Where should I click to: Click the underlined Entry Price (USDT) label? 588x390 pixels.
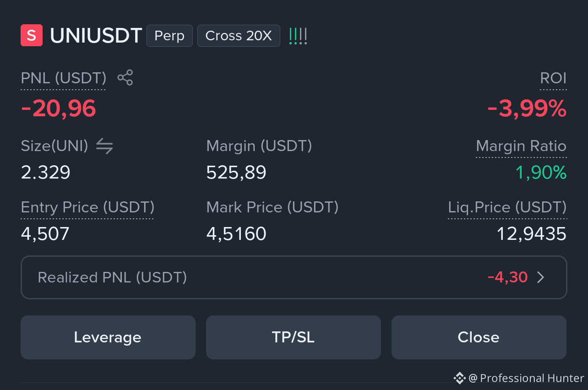[87, 208]
